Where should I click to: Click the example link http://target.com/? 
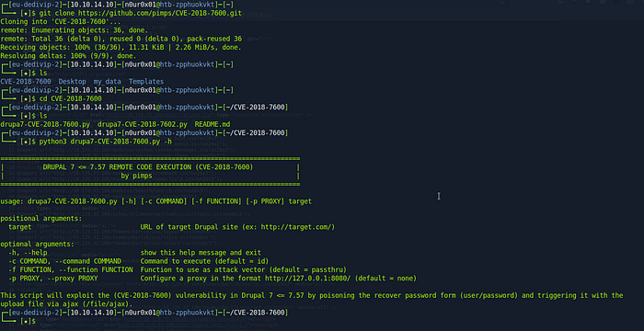(296, 227)
